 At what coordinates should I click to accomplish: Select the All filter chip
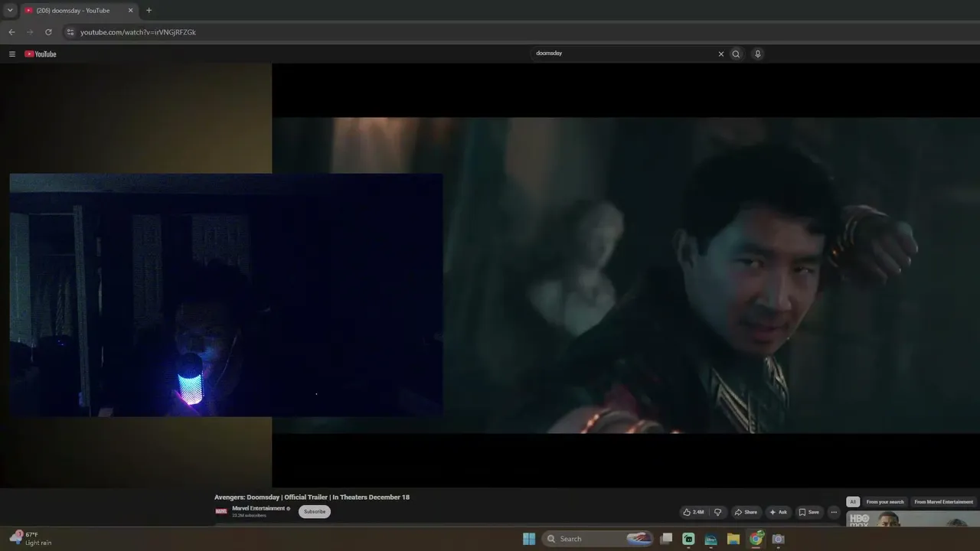[x=852, y=502]
